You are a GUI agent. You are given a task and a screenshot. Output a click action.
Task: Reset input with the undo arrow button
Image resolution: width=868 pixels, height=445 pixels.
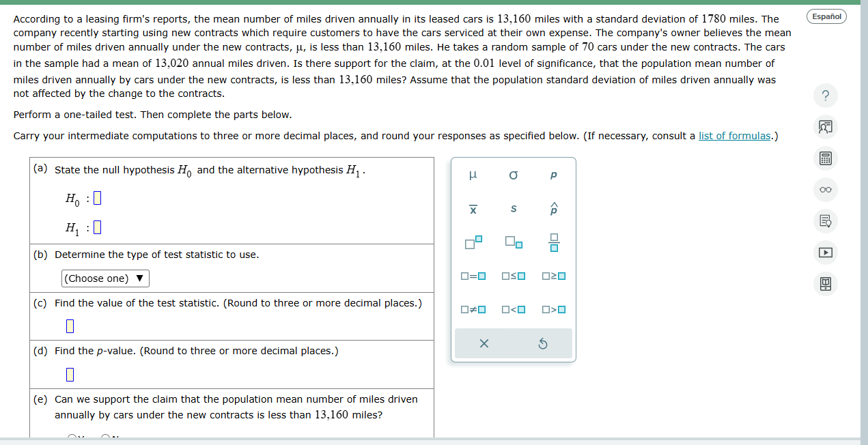pos(543,344)
